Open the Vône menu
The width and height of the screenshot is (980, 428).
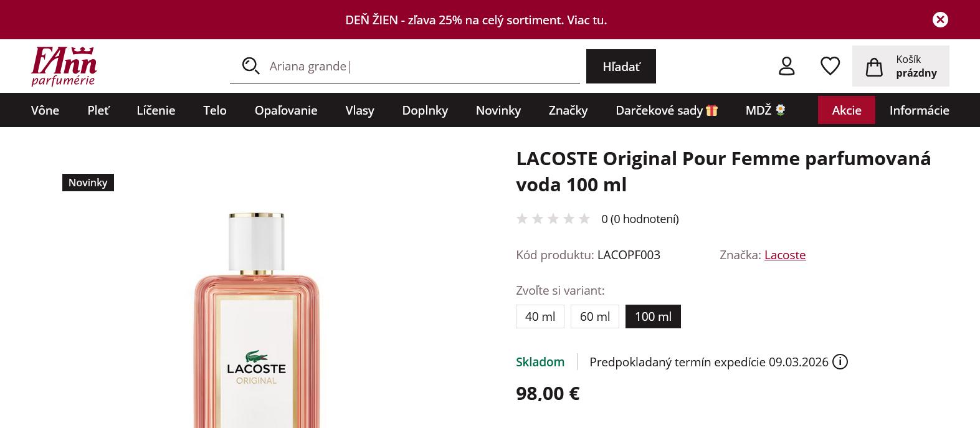[45, 110]
